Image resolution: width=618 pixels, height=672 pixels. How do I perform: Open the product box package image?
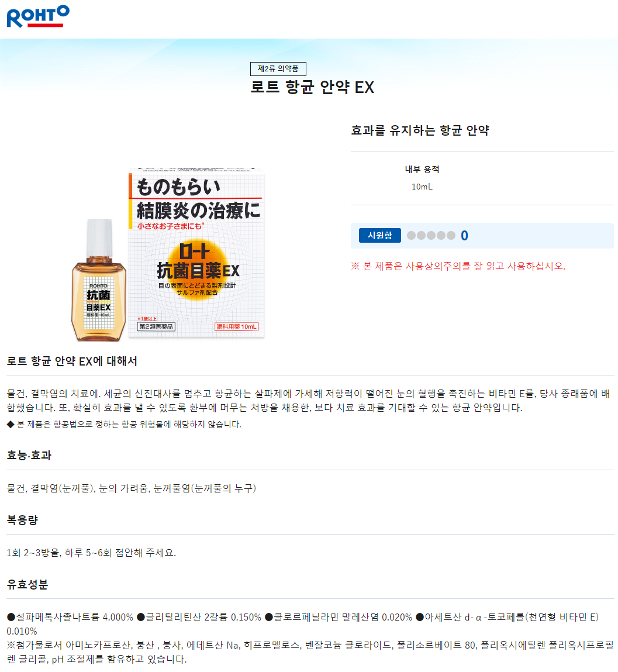[196, 253]
